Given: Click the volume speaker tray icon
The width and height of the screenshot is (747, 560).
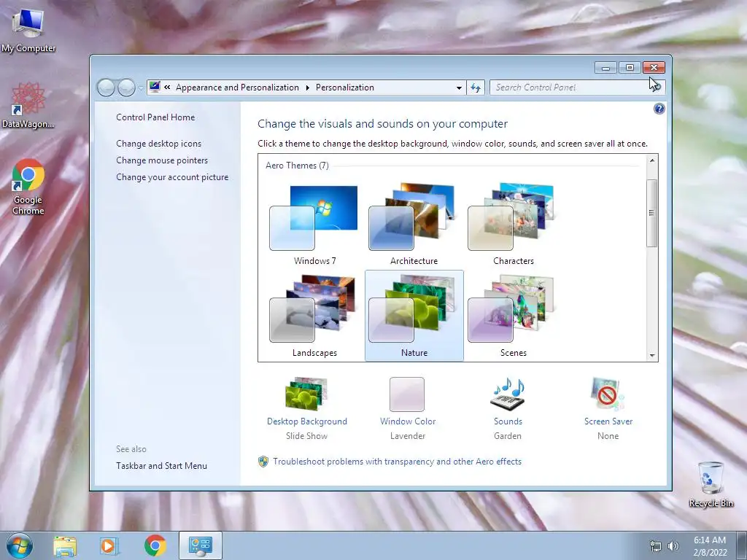Looking at the screenshot, I should point(673,546).
